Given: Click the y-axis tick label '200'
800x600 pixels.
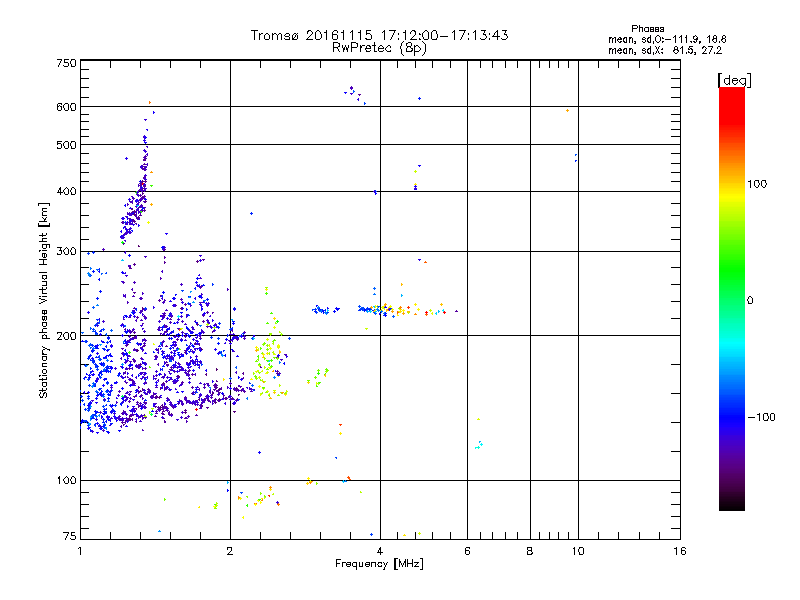Looking at the screenshot, I should [x=66, y=336].
